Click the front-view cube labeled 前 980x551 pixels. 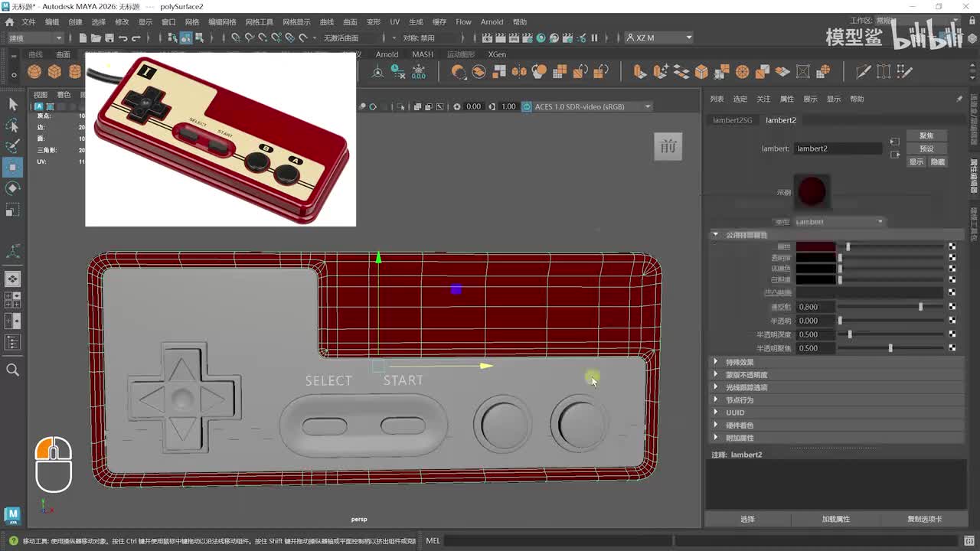[x=668, y=146]
